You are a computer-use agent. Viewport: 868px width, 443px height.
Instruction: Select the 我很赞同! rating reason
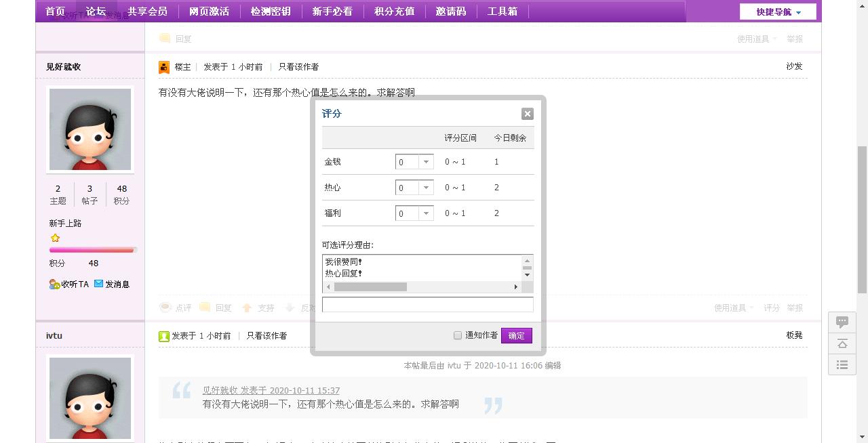click(x=344, y=262)
